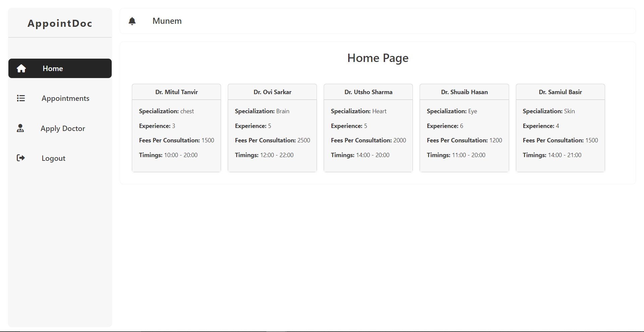
Task: Open Dr. Utsho Sharma's card header
Action: pos(368,92)
